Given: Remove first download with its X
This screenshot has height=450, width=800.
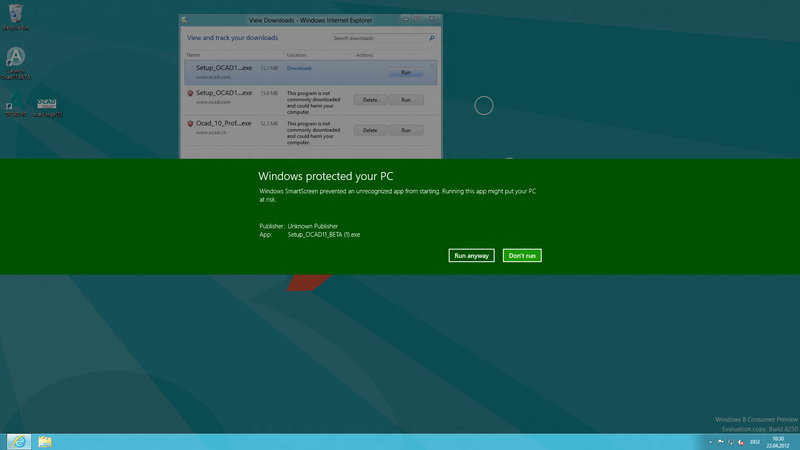Looking at the screenshot, I should (431, 65).
